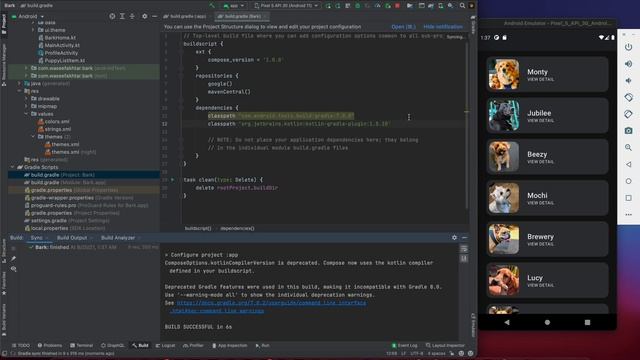
Task: Click the Make Project hammer icon
Action: (x=211, y=6)
